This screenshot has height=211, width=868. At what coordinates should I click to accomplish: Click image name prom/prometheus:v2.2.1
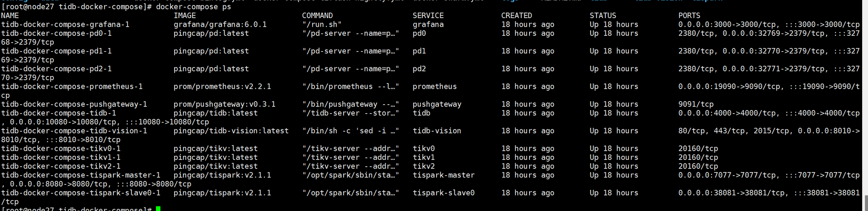point(222,86)
